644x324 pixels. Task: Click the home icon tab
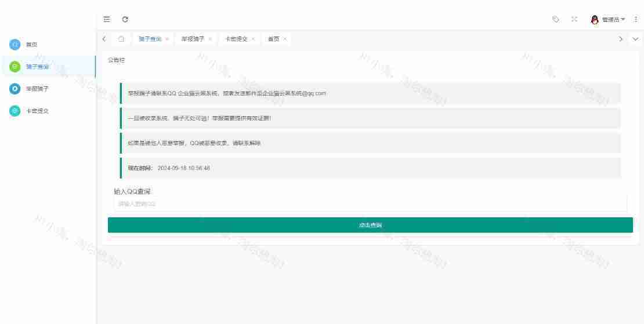point(121,39)
